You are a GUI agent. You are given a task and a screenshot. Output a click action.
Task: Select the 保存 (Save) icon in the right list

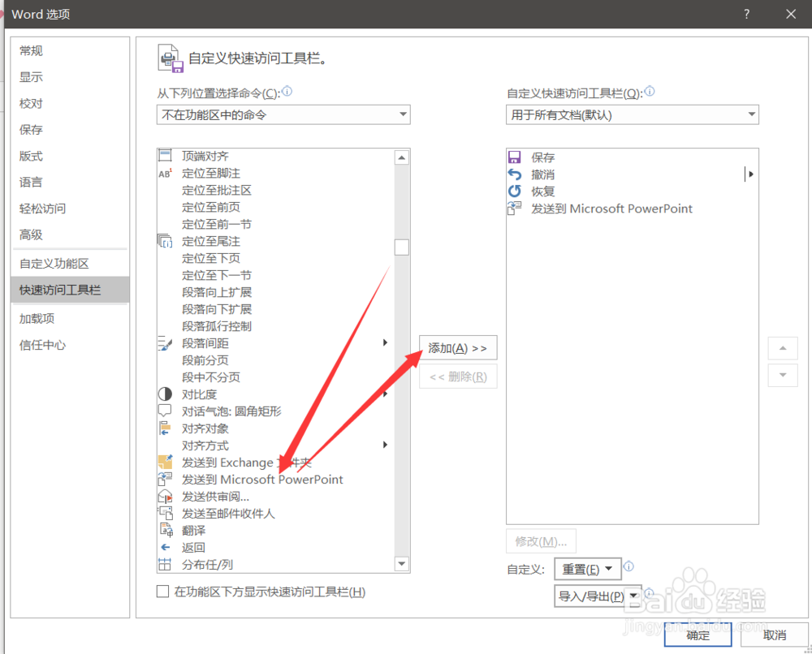(513, 157)
